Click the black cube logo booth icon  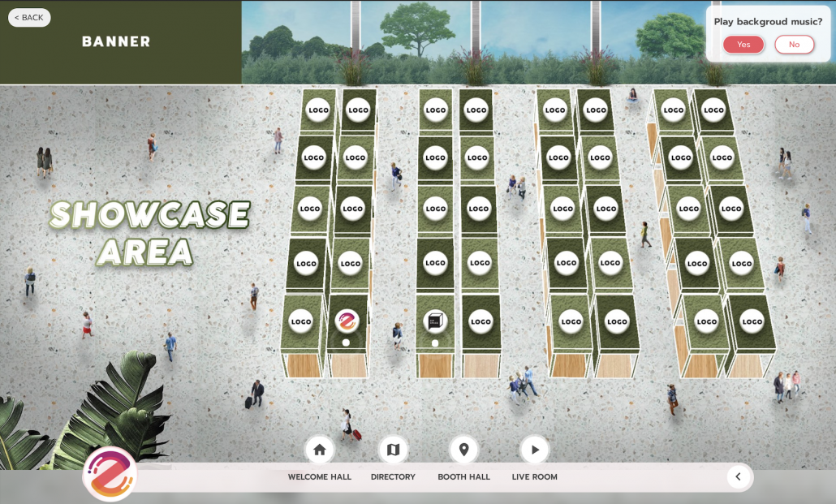tap(435, 320)
